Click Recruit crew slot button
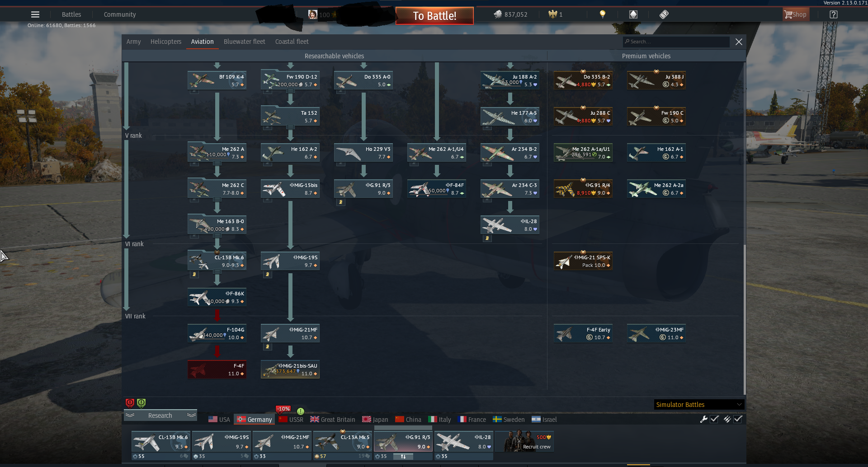This screenshot has height=467, width=868. (x=524, y=442)
